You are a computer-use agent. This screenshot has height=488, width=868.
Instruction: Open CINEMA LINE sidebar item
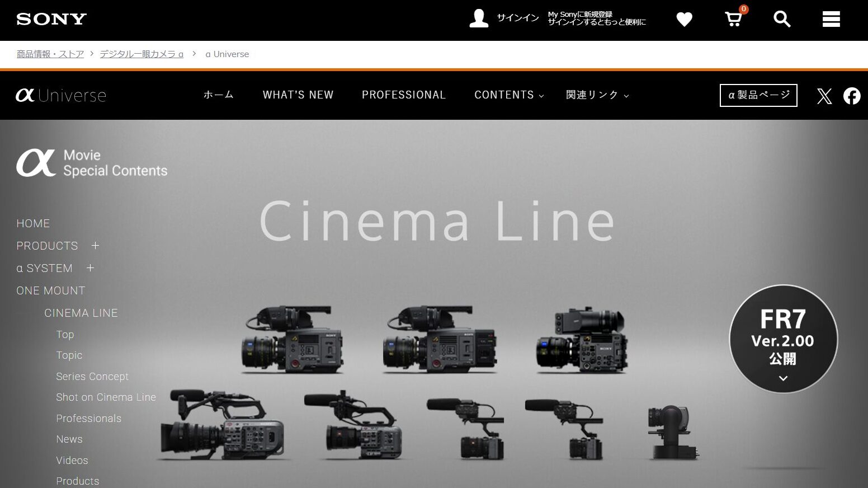[81, 313]
